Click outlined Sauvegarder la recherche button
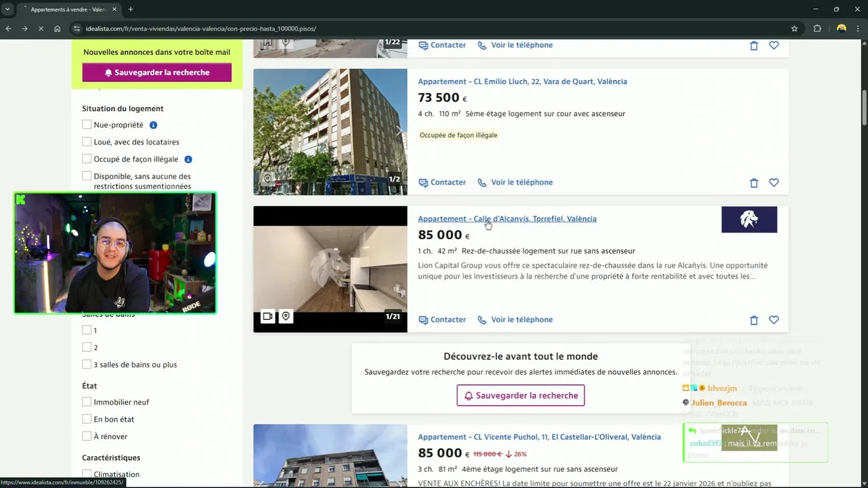The image size is (868, 488). pyautogui.click(x=520, y=396)
